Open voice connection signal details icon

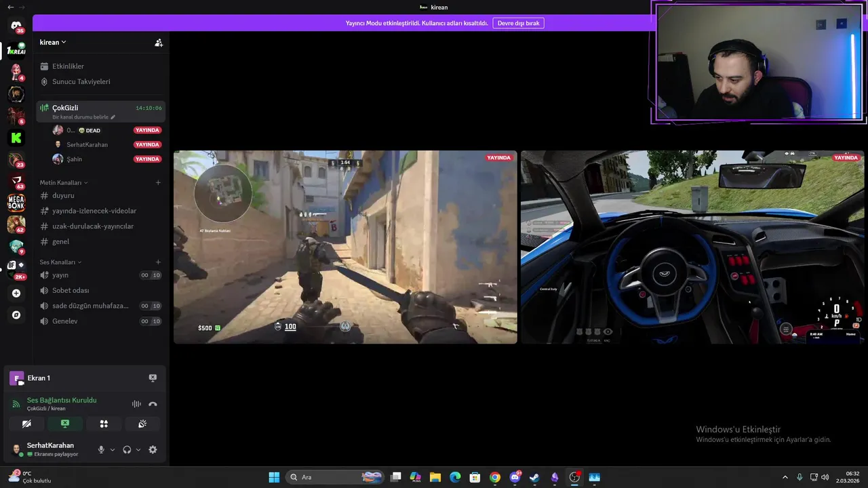click(x=16, y=404)
